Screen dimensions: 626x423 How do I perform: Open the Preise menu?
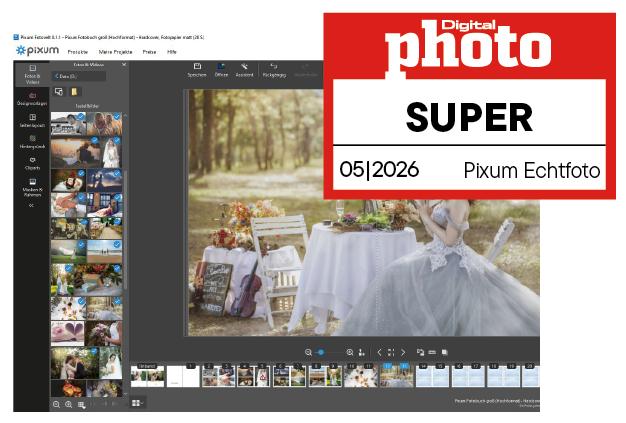[x=149, y=52]
